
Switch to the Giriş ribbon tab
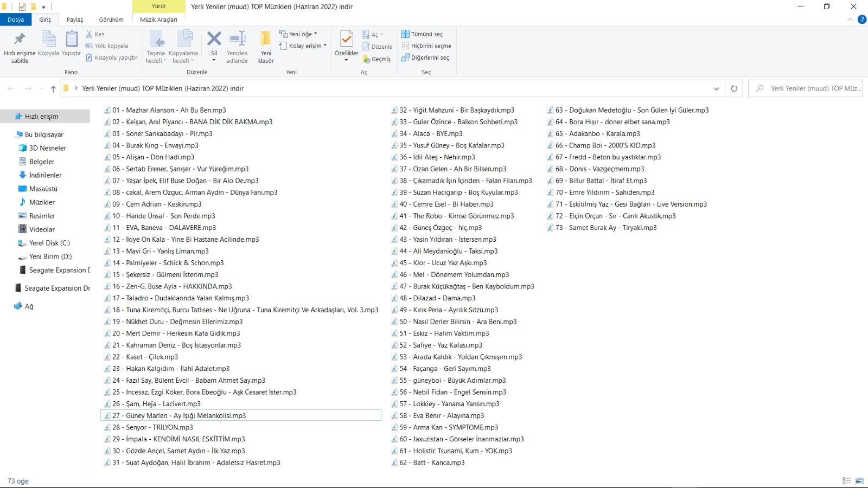click(x=45, y=20)
